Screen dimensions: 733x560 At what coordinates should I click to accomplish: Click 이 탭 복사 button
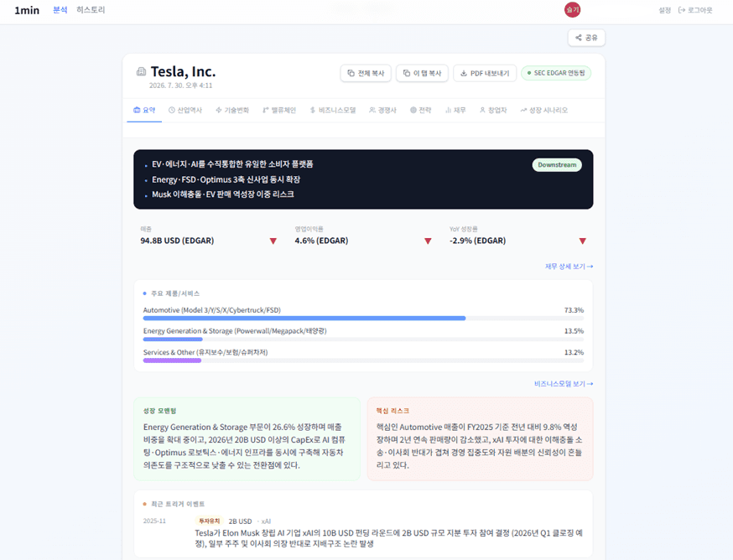point(422,74)
